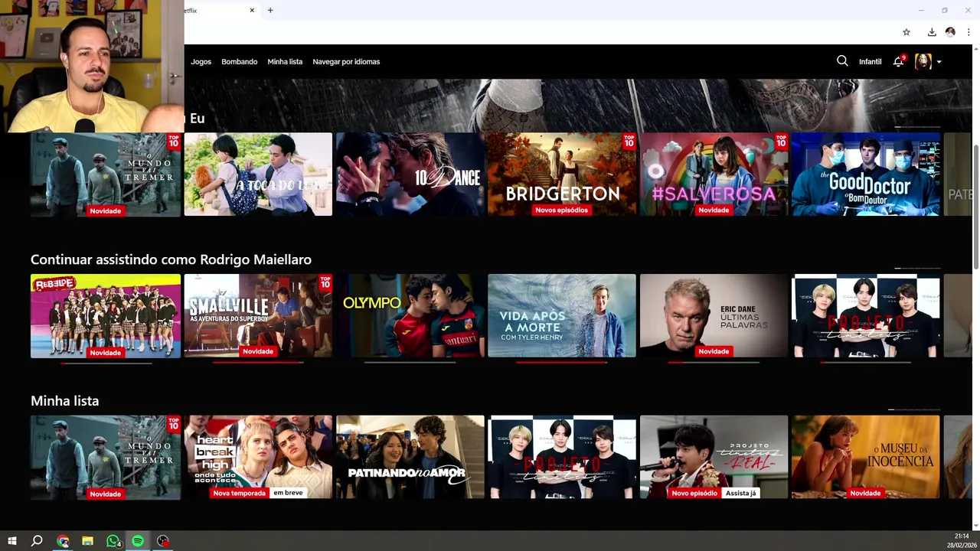Click the Novos episódios badge on Bridgerton
The image size is (980, 551).
point(562,210)
